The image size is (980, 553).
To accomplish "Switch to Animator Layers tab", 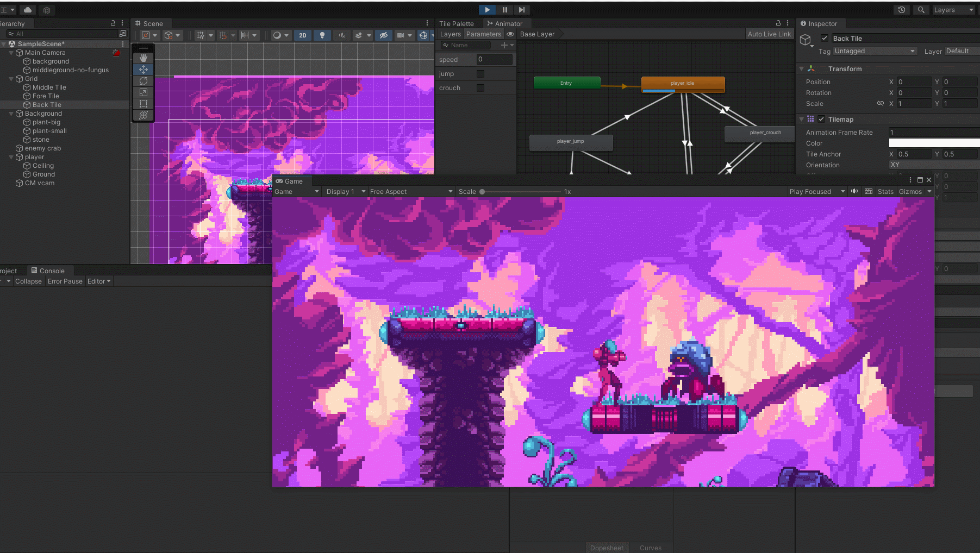I will 451,34.
